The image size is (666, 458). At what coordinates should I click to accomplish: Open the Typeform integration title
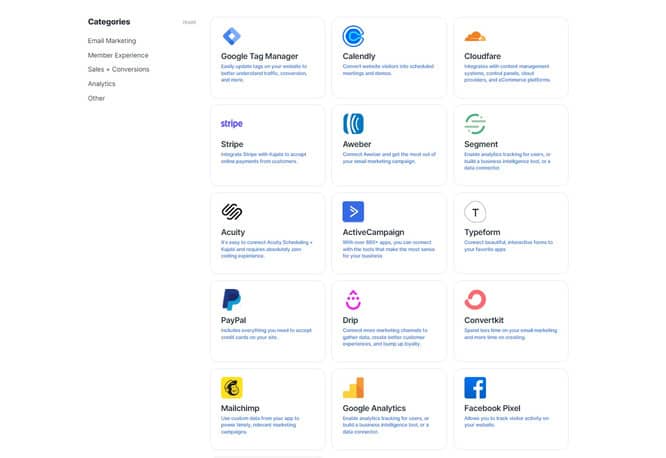coord(482,232)
